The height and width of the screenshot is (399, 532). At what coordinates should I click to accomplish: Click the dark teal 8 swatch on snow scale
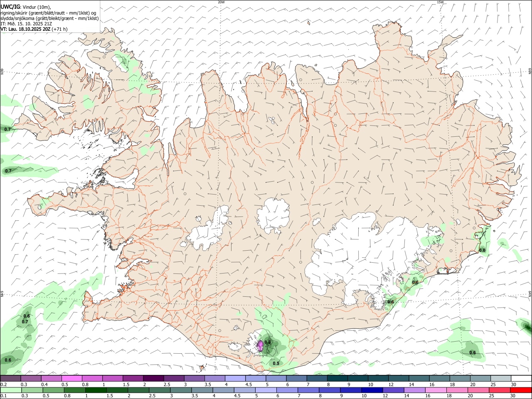(x=337, y=378)
